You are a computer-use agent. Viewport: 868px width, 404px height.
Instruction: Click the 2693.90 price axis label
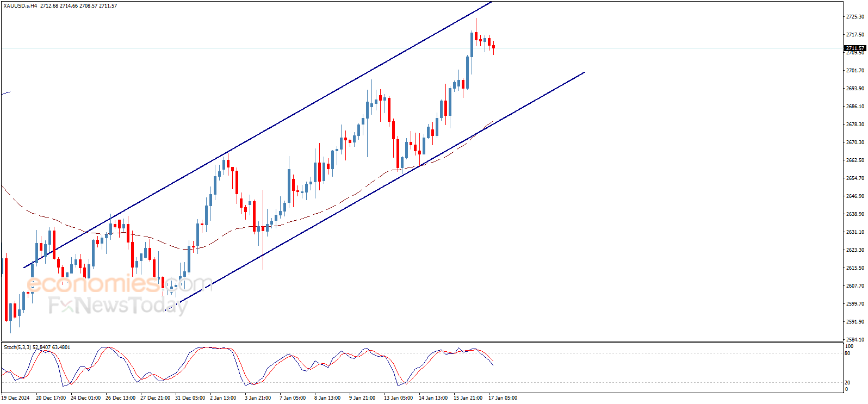click(x=855, y=89)
